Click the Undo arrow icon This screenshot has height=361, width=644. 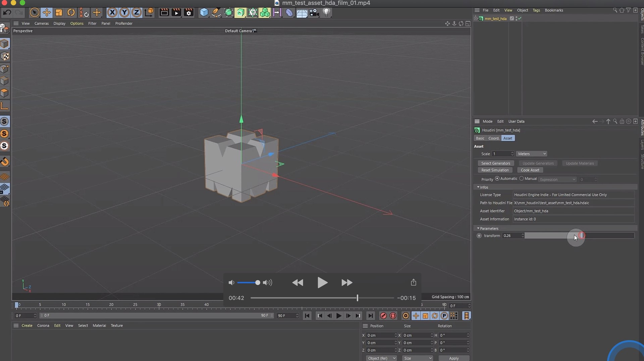point(7,13)
